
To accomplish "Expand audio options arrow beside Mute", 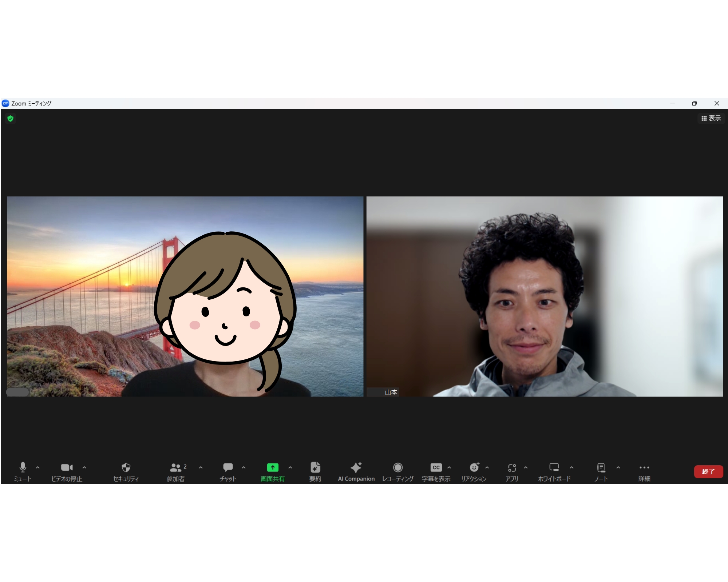I will (x=38, y=468).
